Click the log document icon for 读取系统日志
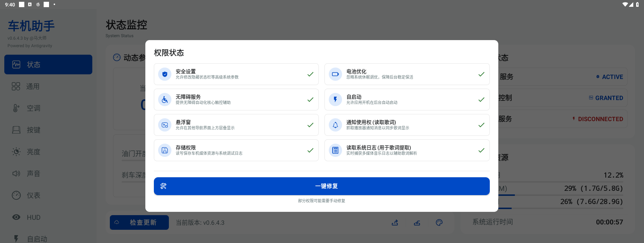644x243 pixels. [x=336, y=150]
